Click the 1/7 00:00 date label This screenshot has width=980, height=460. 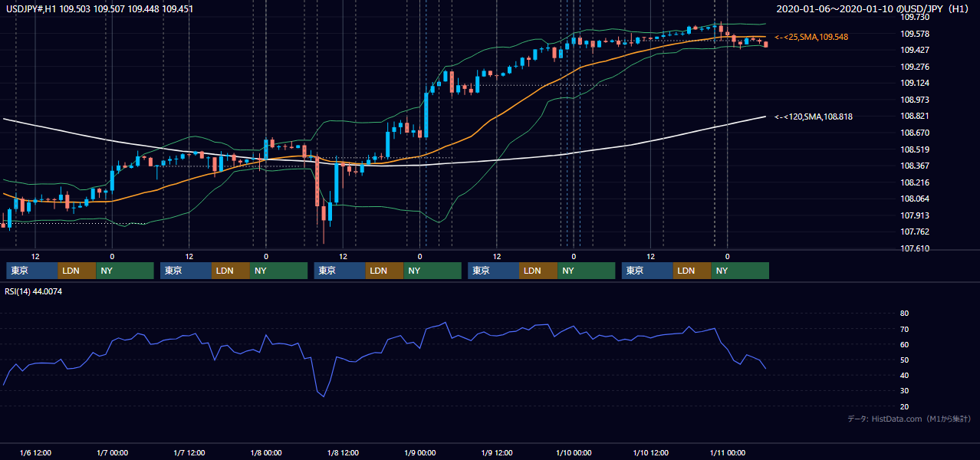pyautogui.click(x=112, y=452)
